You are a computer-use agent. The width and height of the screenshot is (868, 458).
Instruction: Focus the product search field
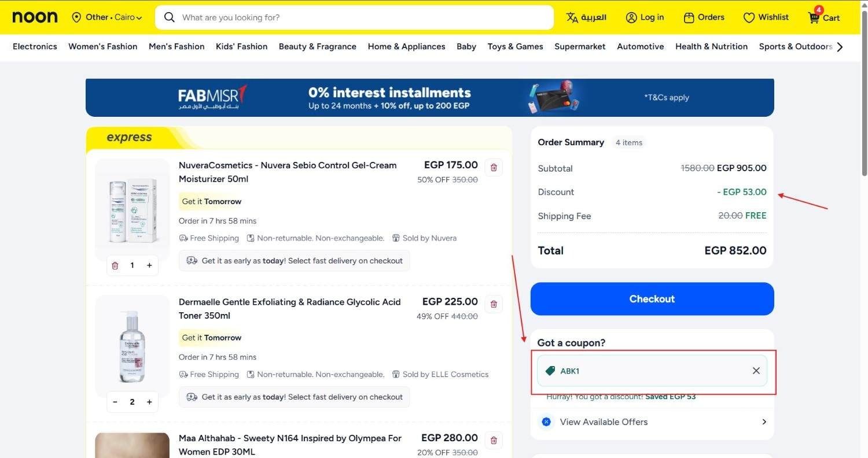point(354,17)
